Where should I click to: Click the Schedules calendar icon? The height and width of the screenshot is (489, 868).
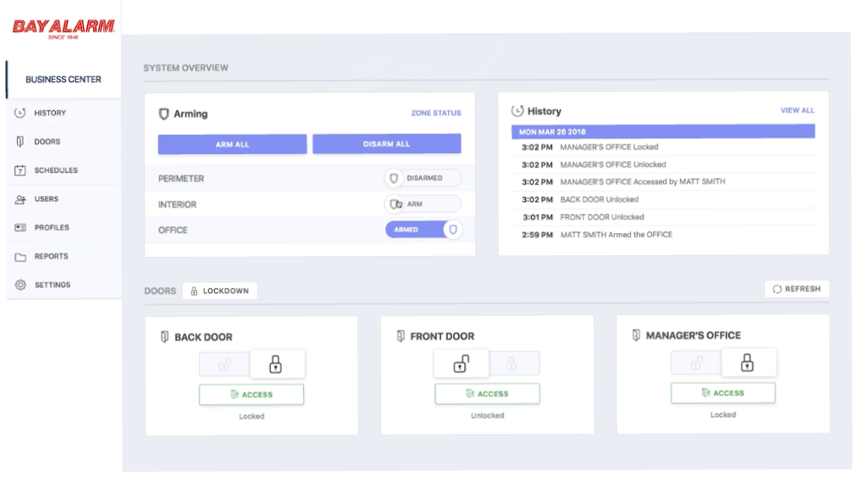[20, 170]
